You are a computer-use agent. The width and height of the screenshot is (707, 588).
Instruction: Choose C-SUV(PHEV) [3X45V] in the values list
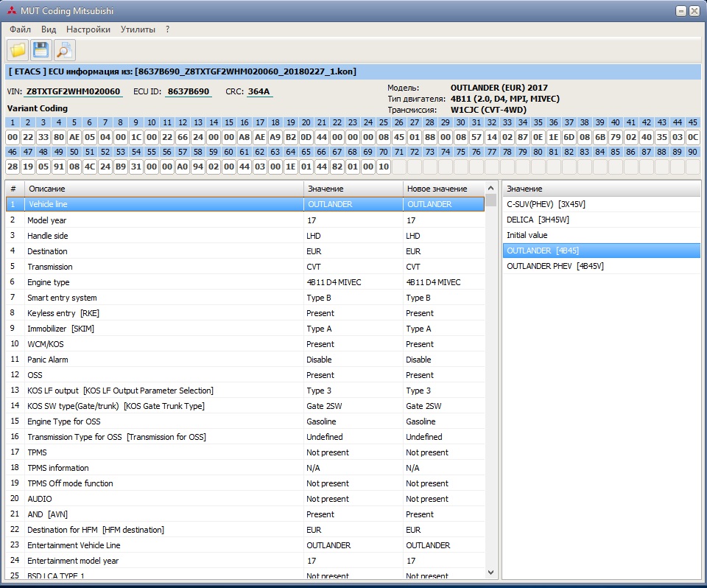[602, 204]
